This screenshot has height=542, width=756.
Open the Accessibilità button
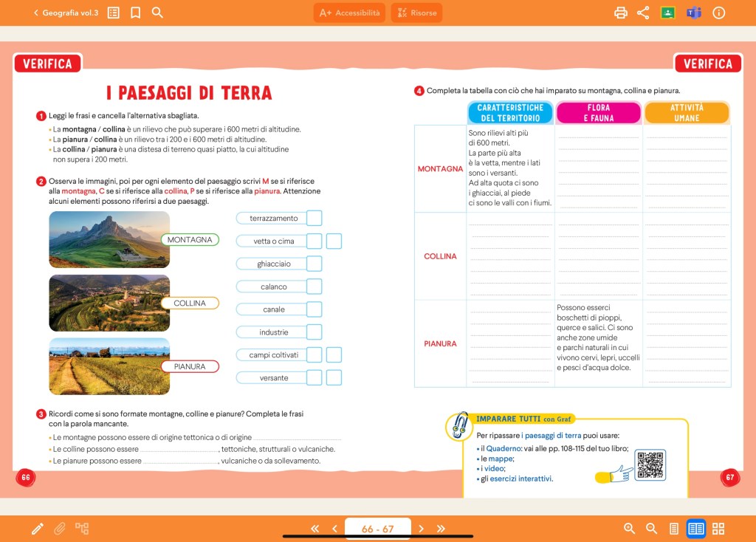(x=349, y=13)
